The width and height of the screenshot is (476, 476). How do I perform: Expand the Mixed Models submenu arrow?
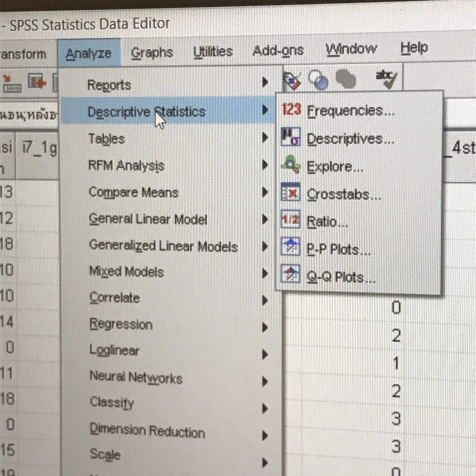pyautogui.click(x=265, y=273)
